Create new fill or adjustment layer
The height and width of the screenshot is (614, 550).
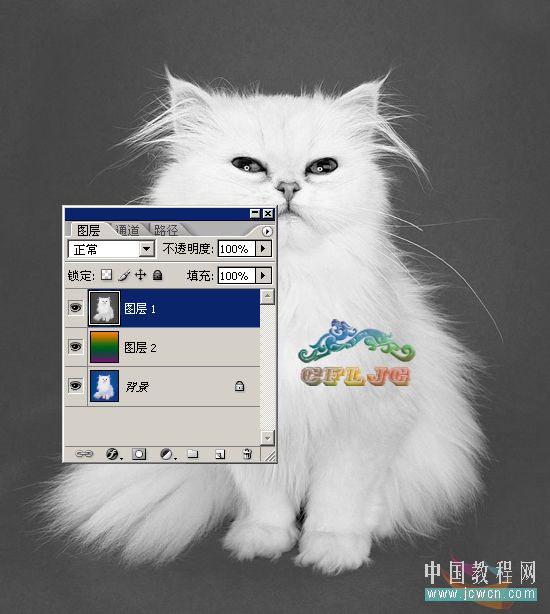(x=168, y=454)
